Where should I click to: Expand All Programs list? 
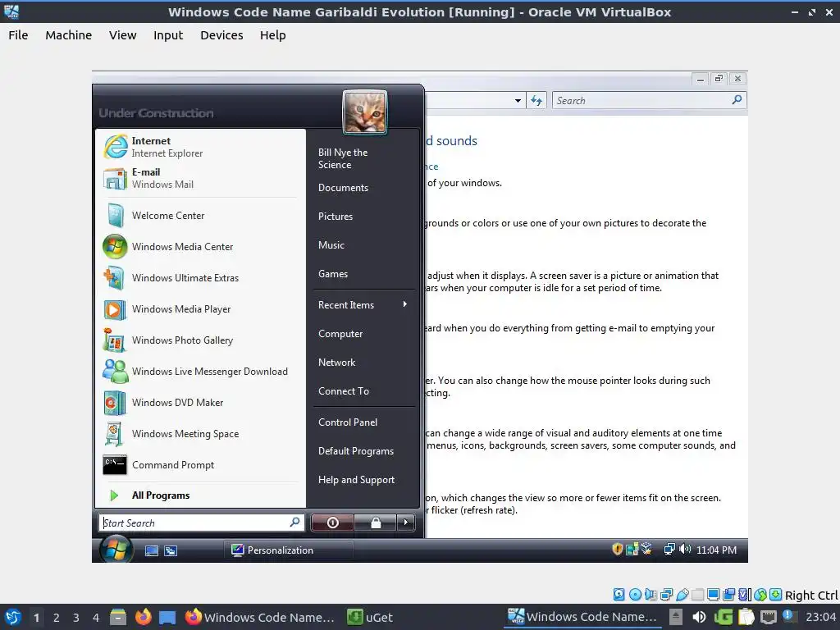(x=199, y=495)
